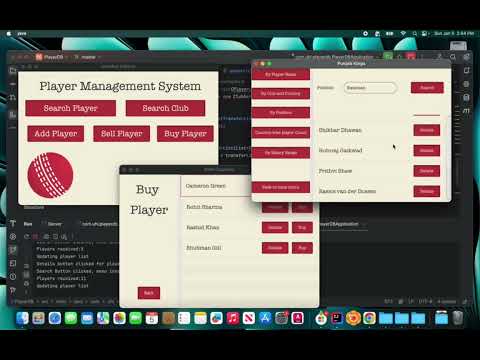Click Rohit Sharma in Buy Player list

(204, 207)
